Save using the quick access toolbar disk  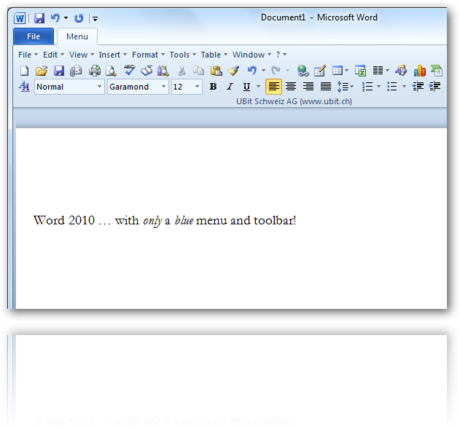[39, 18]
